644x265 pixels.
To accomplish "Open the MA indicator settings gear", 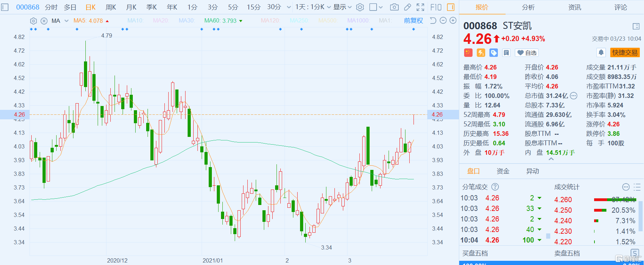I will pos(33,21).
